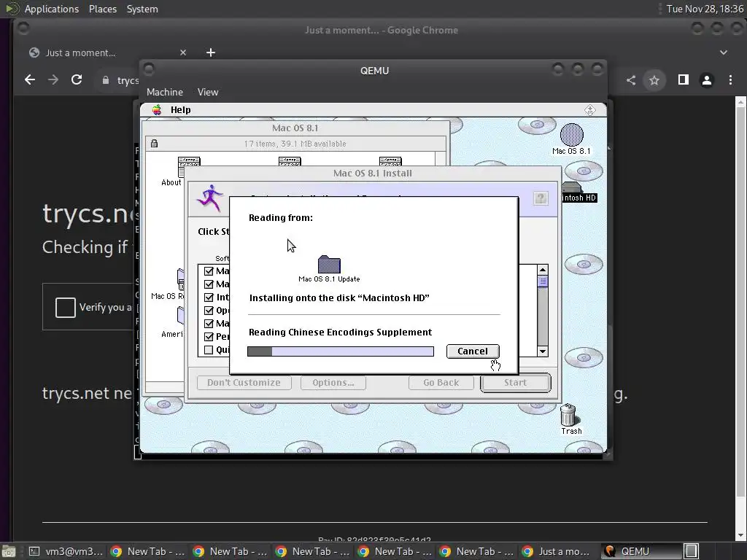Click show desktop icon in bottom taskbar

pos(9,551)
